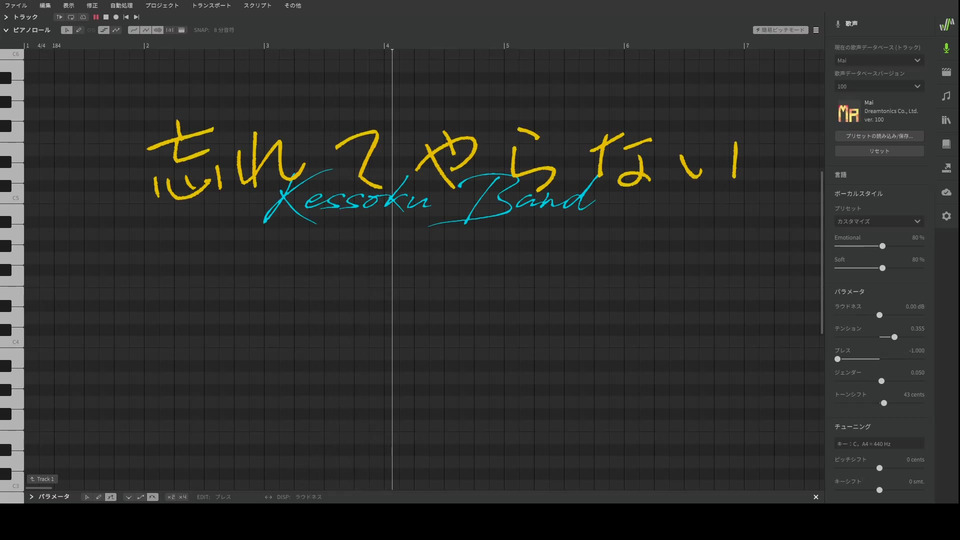This screenshot has width=960, height=540.
Task: Close the parameter panel with X
Action: pos(816,497)
